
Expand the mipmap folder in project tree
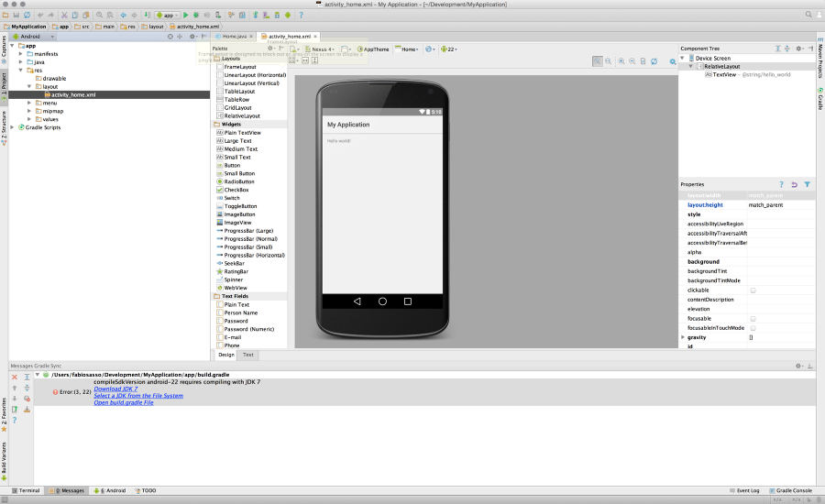(29, 111)
